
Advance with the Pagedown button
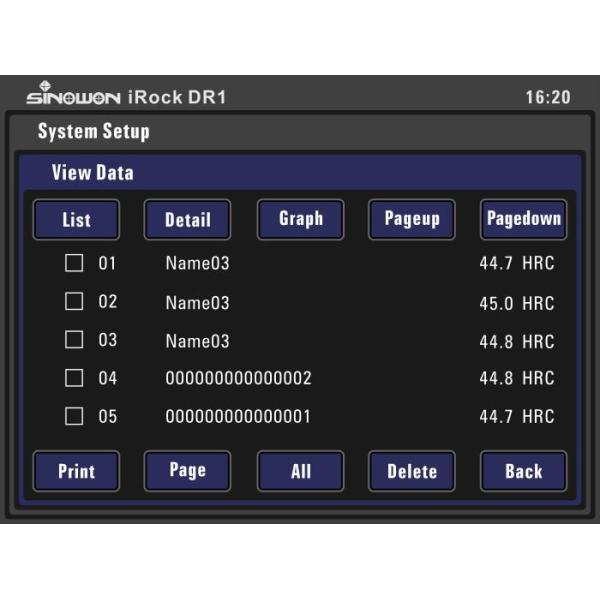523,220
